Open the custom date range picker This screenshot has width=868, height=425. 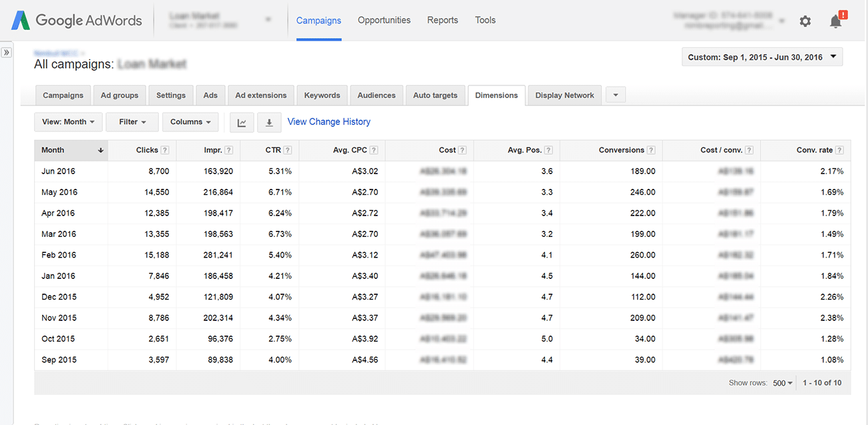tap(762, 57)
